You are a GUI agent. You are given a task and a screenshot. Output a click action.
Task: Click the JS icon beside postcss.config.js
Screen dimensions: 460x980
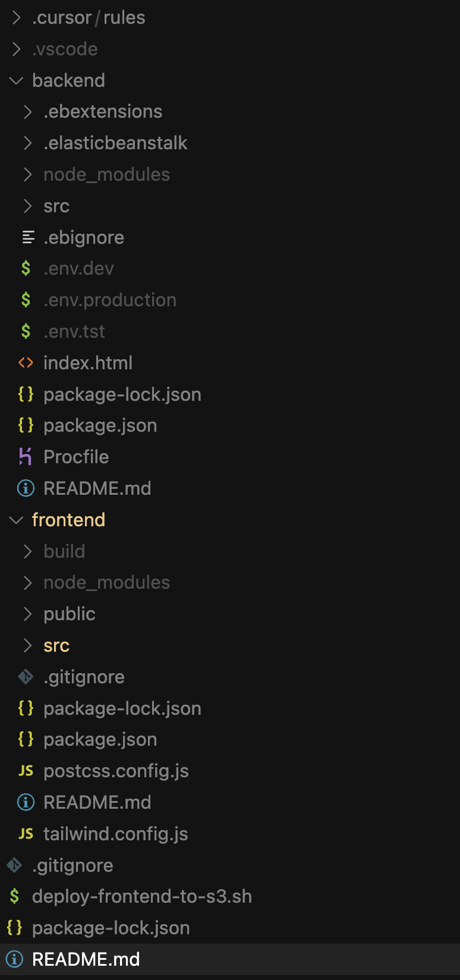[26, 771]
